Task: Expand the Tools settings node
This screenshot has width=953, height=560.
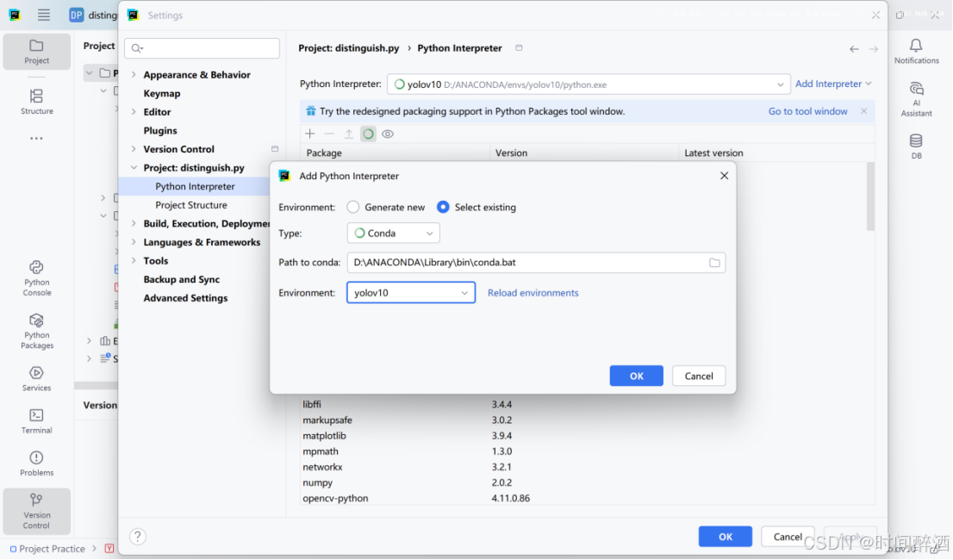Action: coord(134,260)
